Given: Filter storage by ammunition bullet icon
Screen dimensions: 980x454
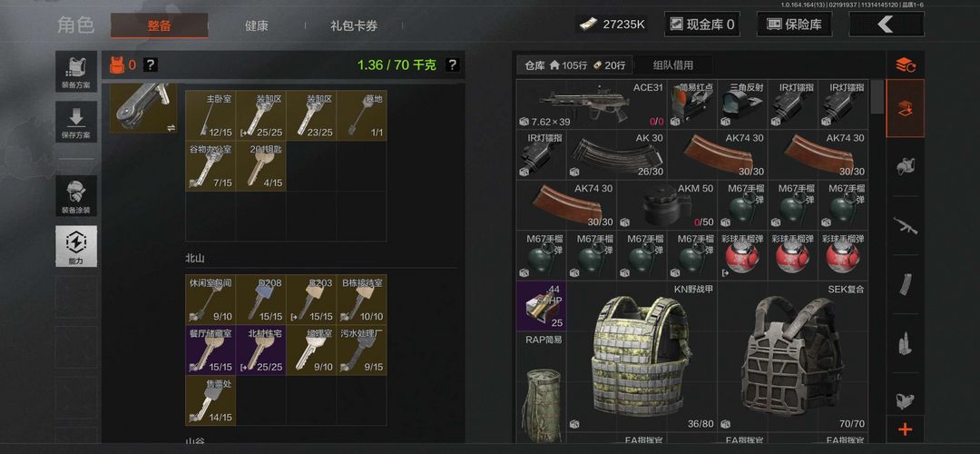Looking at the screenshot, I should 905,343.
